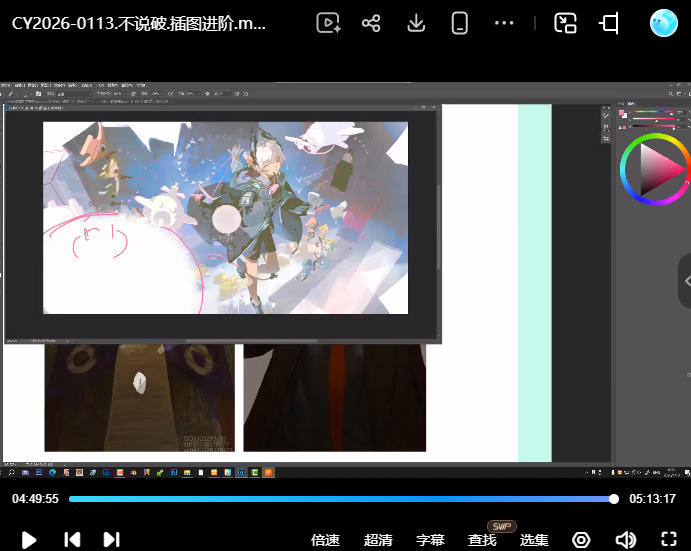Enter fullscreen with the fullscreen icon

669,539
